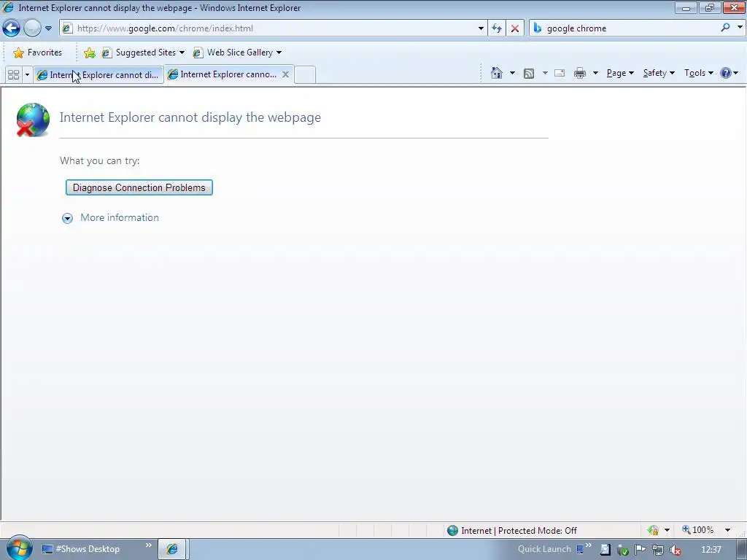
Task: Click the #Shows Desktop taskbar item
Action: click(x=81, y=549)
